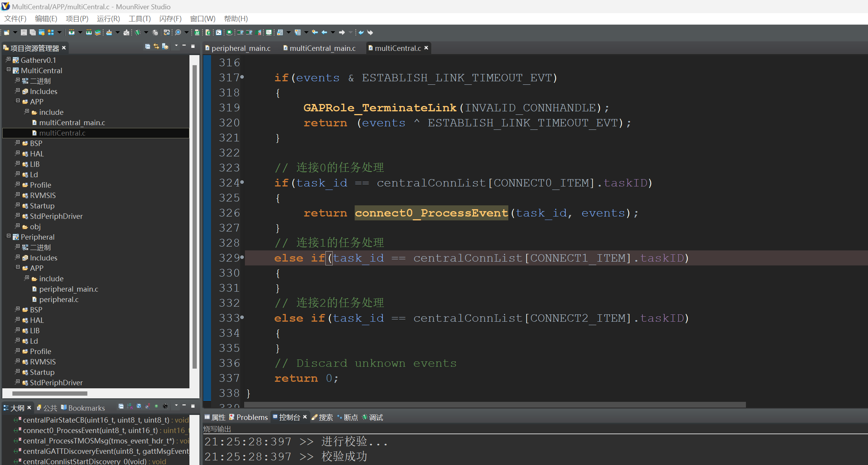The image size is (868, 465).
Task: Expand MultiCentral's Includes folder
Action: pyautogui.click(x=18, y=91)
